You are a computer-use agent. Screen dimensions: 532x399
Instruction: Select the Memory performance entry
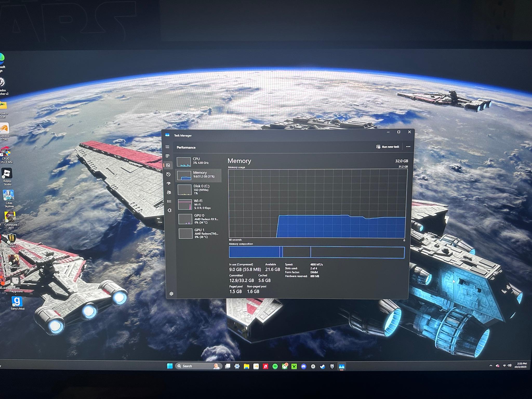199,175
